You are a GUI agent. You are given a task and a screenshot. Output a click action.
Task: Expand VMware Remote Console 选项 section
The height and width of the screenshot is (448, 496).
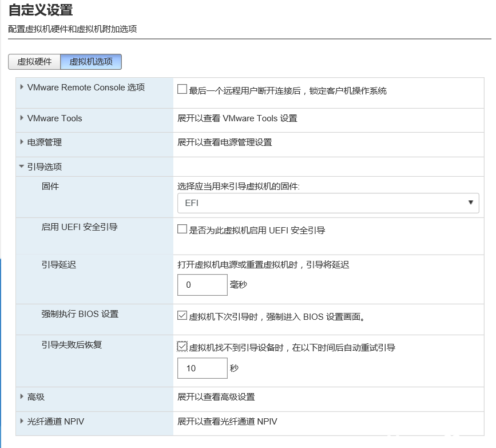pyautogui.click(x=22, y=88)
